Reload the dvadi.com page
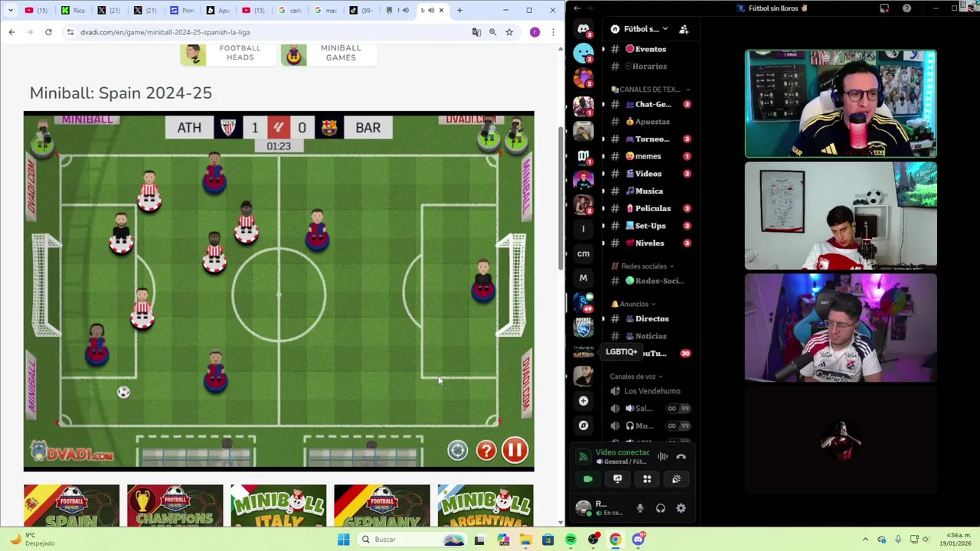980x551 pixels. click(48, 32)
